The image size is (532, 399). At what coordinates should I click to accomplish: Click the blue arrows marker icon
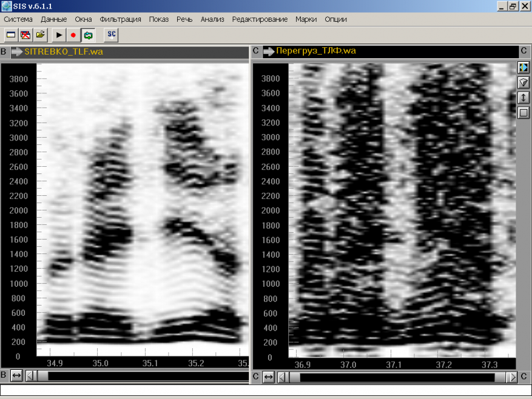(x=524, y=67)
